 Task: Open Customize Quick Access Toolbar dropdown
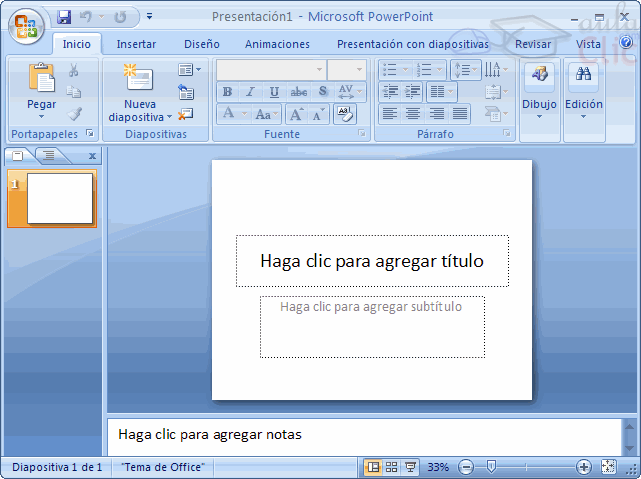click(150, 17)
